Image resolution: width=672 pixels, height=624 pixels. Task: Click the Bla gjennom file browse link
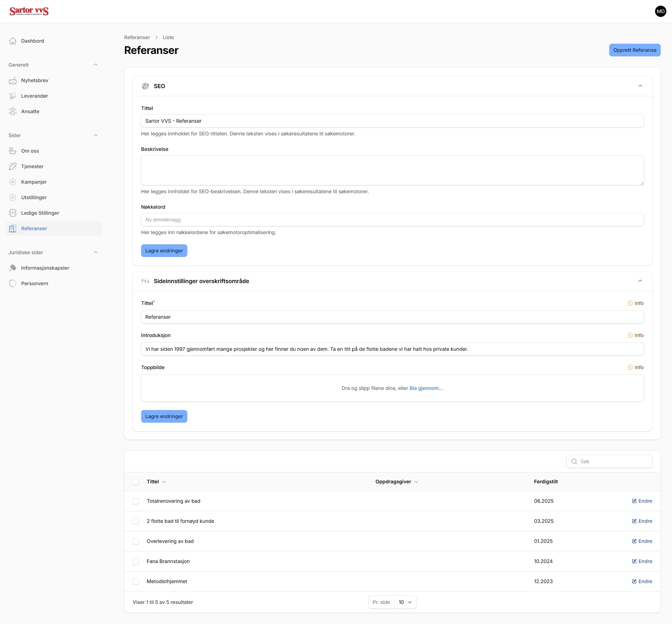(x=426, y=388)
